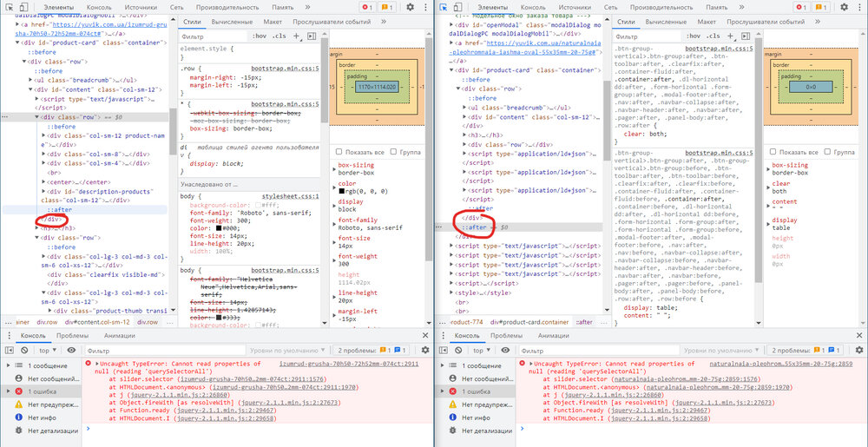Close left console drawer with X
Image resolution: width=868 pixels, height=447 pixels.
425,335
